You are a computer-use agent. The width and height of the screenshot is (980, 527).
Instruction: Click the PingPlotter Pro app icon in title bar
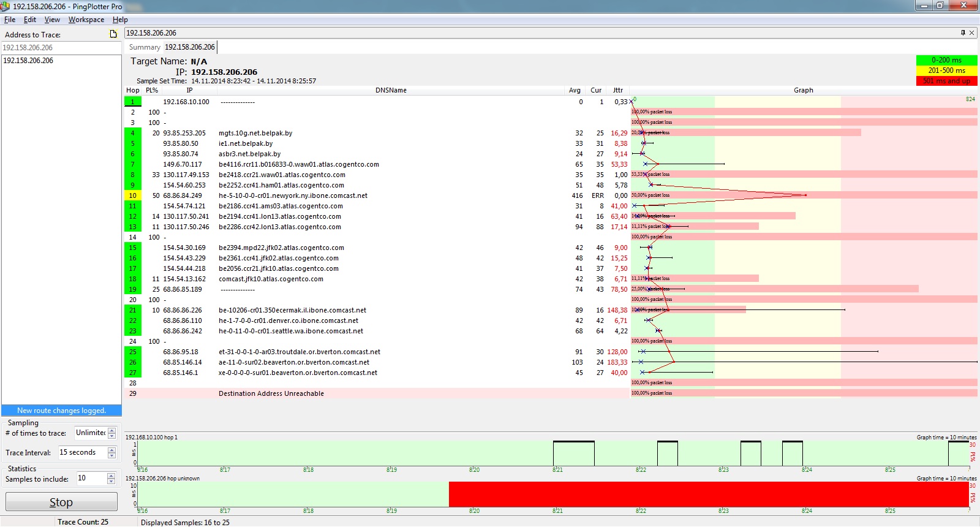pos(6,6)
